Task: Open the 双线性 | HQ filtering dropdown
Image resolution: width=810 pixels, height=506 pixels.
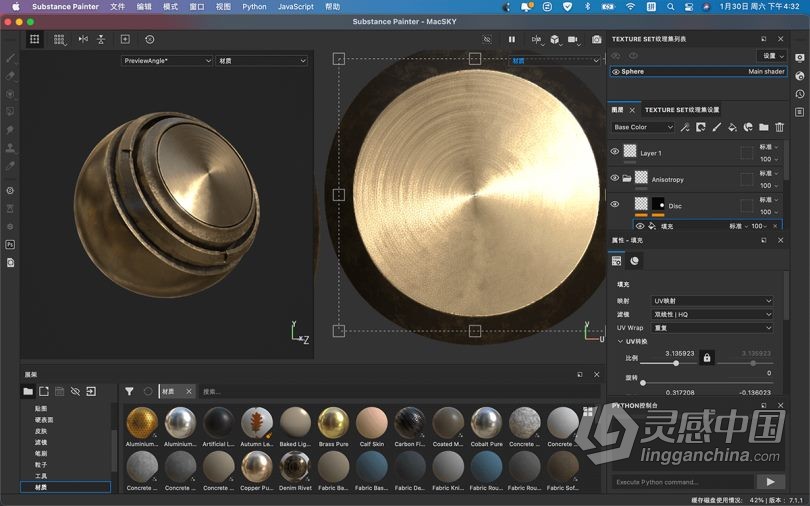Action: (x=712, y=314)
